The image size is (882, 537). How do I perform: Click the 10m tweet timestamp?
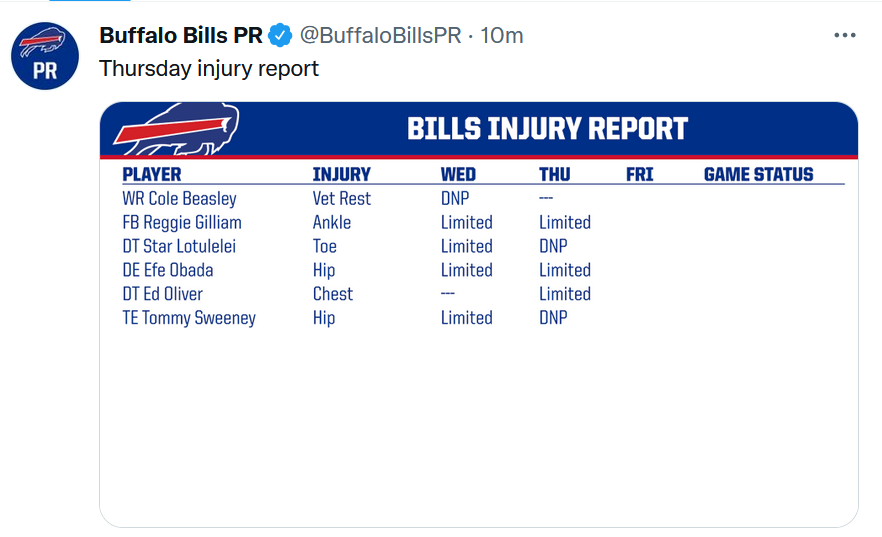pyautogui.click(x=502, y=35)
